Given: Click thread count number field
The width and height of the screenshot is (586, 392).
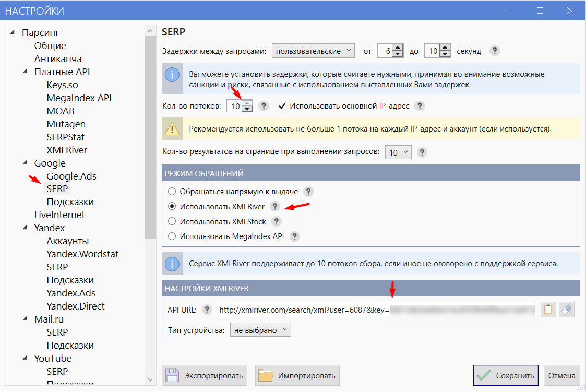Looking at the screenshot, I should 235,106.
